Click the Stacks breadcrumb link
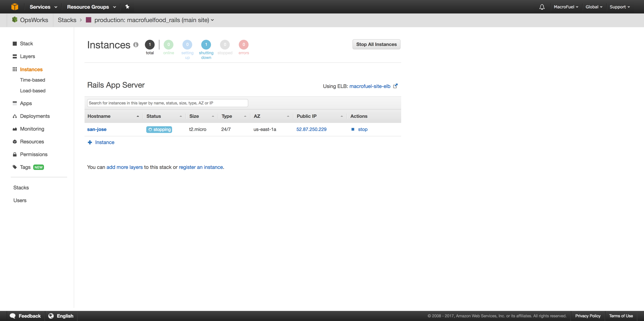 67,20
